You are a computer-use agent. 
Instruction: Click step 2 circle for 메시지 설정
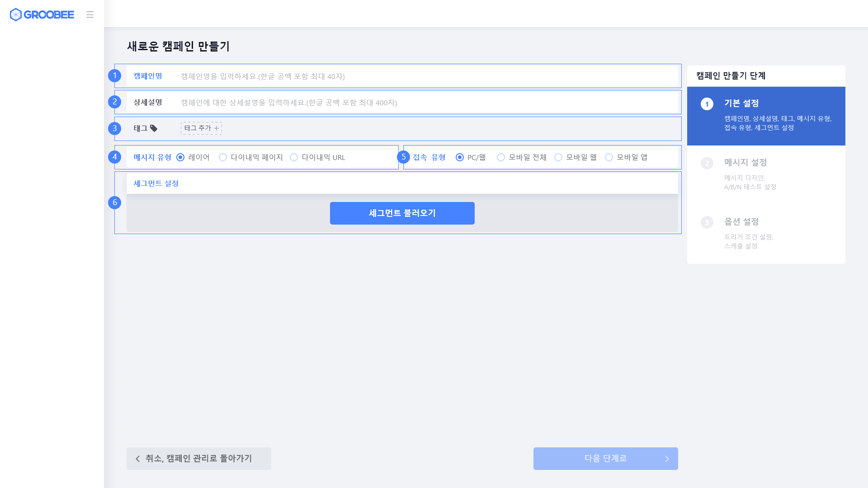pos(707,163)
